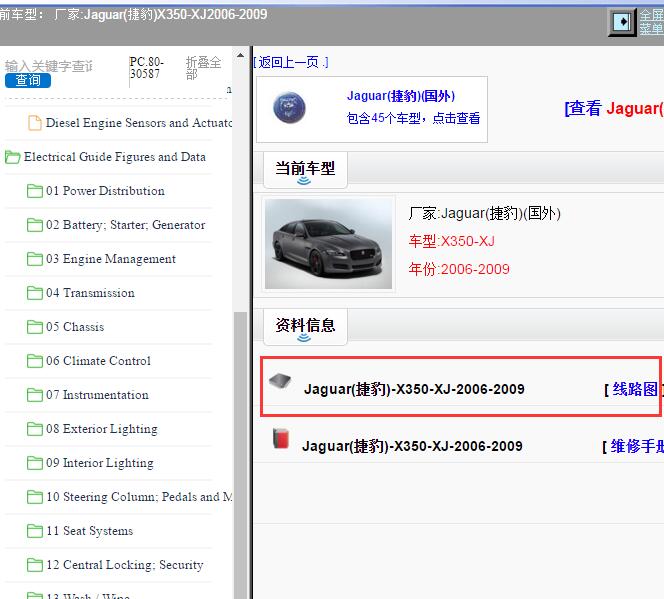Click the folder icon beside 11 Seat Systems
The image size is (664, 599).
35,531
